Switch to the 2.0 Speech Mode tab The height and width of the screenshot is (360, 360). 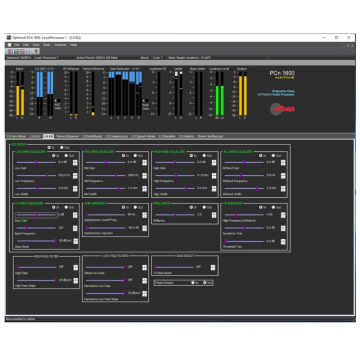point(143,136)
